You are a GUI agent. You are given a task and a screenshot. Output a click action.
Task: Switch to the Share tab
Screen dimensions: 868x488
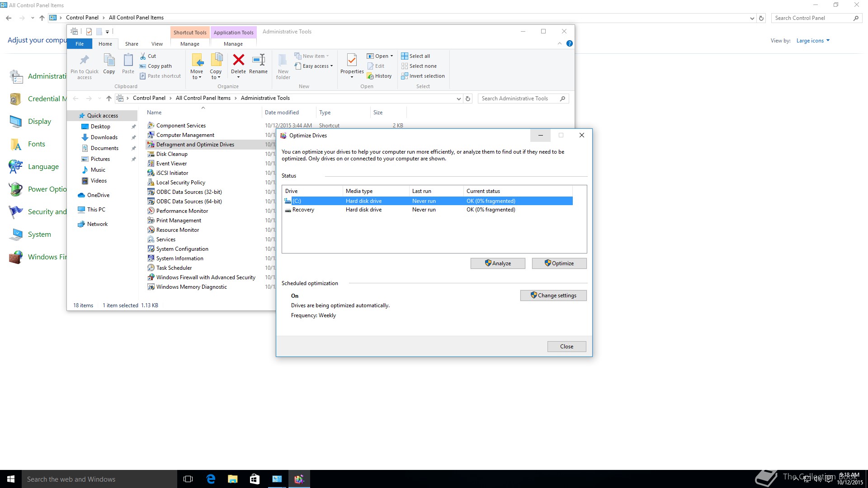132,44
